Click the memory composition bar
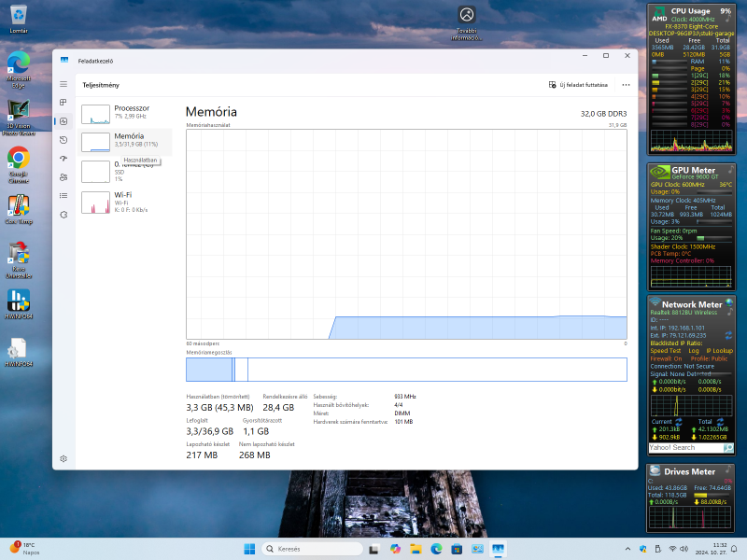This screenshot has width=747, height=560. [406, 370]
